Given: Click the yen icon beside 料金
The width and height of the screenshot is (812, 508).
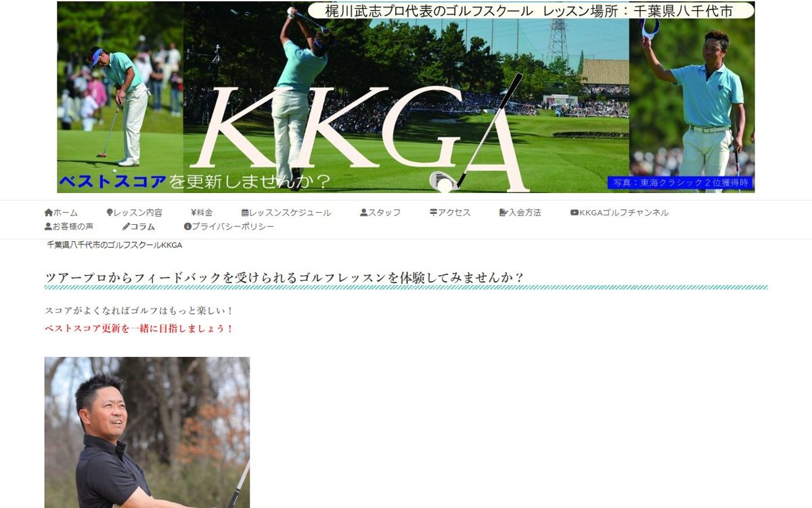Looking at the screenshot, I should point(194,213).
